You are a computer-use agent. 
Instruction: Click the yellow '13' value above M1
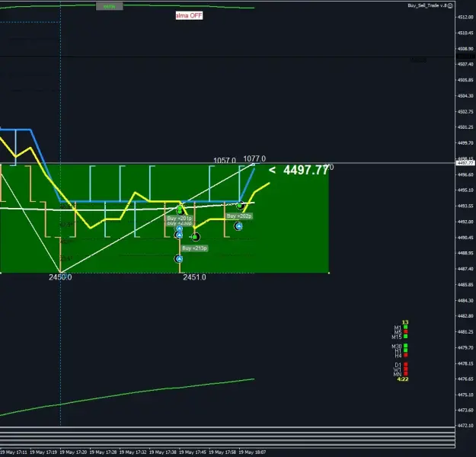[x=405, y=322]
